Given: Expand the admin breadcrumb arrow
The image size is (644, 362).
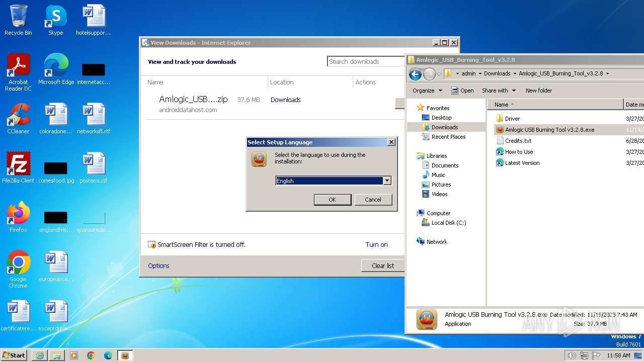Looking at the screenshot, I should 480,73.
